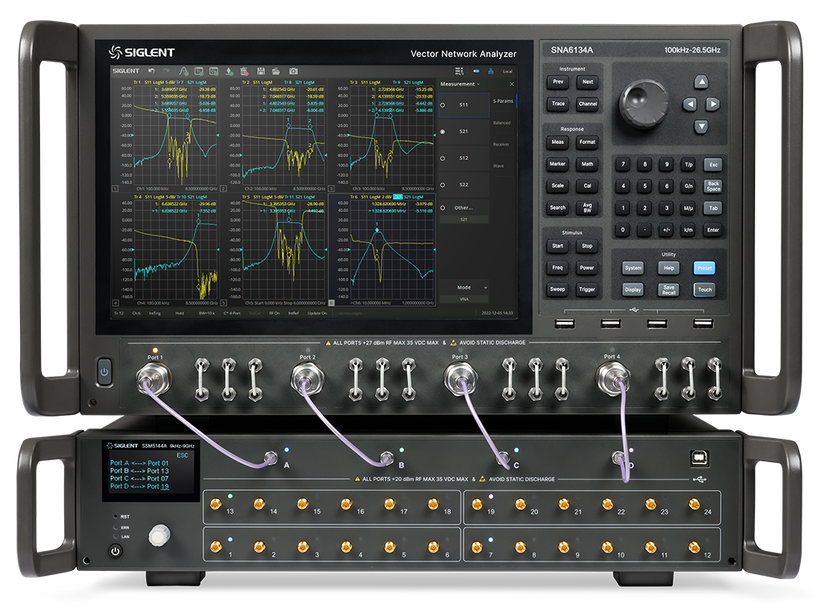Select the S11 measurement radio button

443,105
